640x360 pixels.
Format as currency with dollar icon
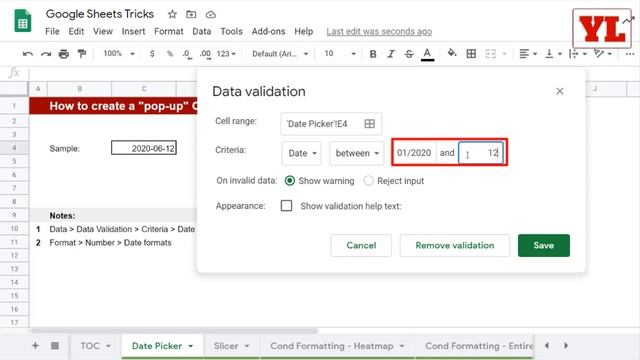coord(152,54)
